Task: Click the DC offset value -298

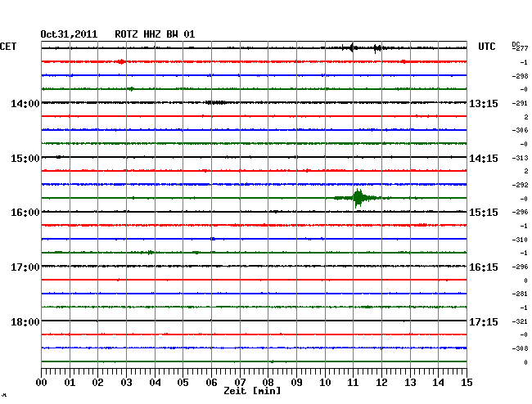Action: (x=520, y=76)
